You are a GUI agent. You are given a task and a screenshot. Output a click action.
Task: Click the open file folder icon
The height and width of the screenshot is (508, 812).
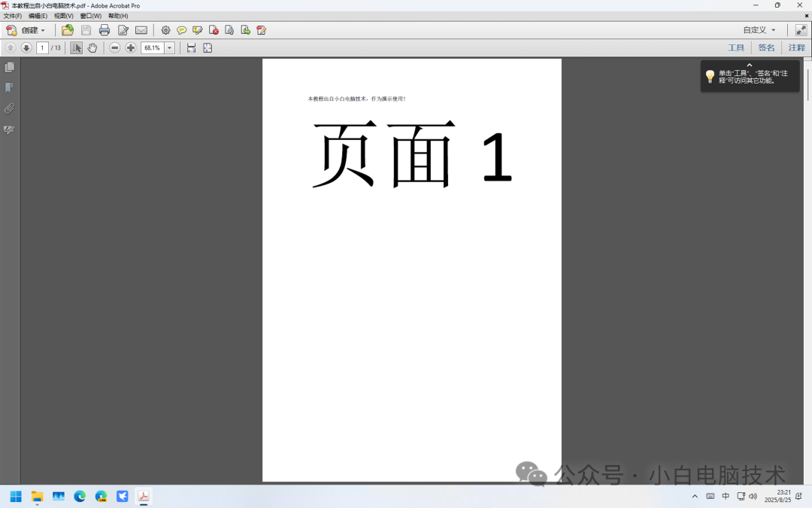[68, 30]
